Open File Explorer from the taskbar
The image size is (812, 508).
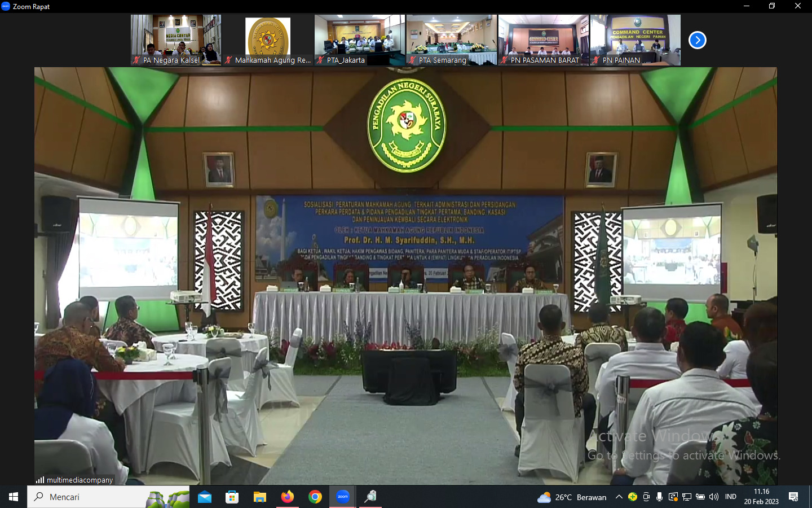tap(259, 497)
